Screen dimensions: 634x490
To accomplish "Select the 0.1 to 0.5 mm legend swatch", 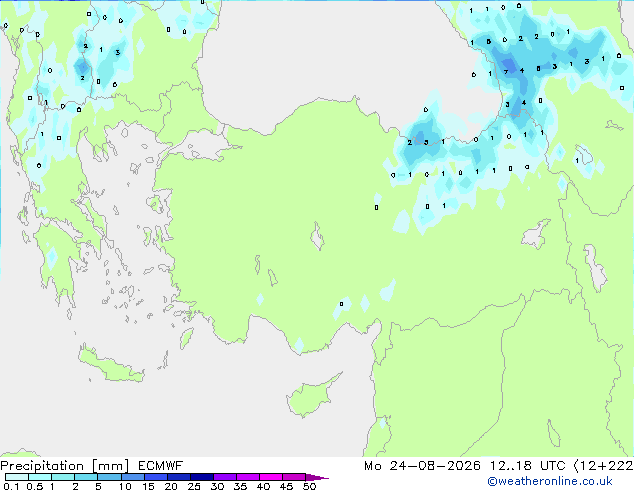I will 17,477.
